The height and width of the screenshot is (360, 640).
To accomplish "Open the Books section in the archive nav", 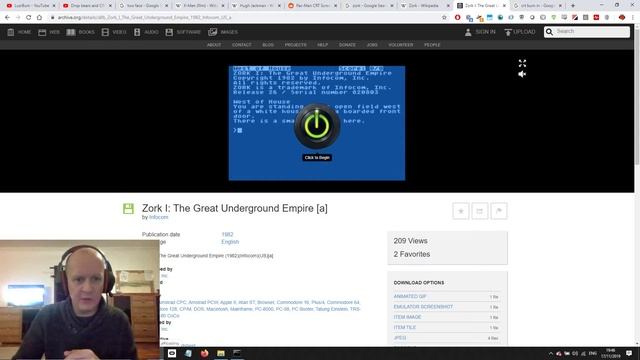I will [x=80, y=32].
